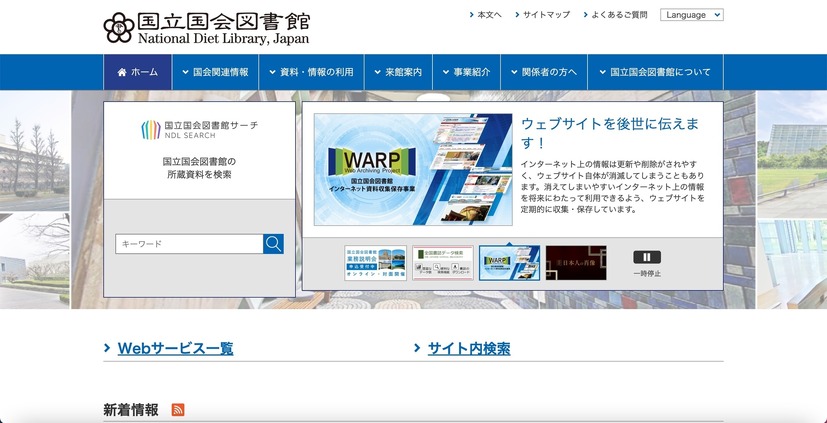This screenshot has height=423, width=827.
Task: Click the 新着情報 heading text
Action: pyautogui.click(x=131, y=410)
